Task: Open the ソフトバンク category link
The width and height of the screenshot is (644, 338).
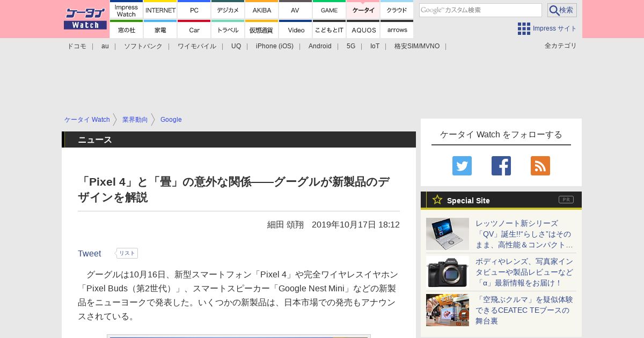Action: coord(143,46)
